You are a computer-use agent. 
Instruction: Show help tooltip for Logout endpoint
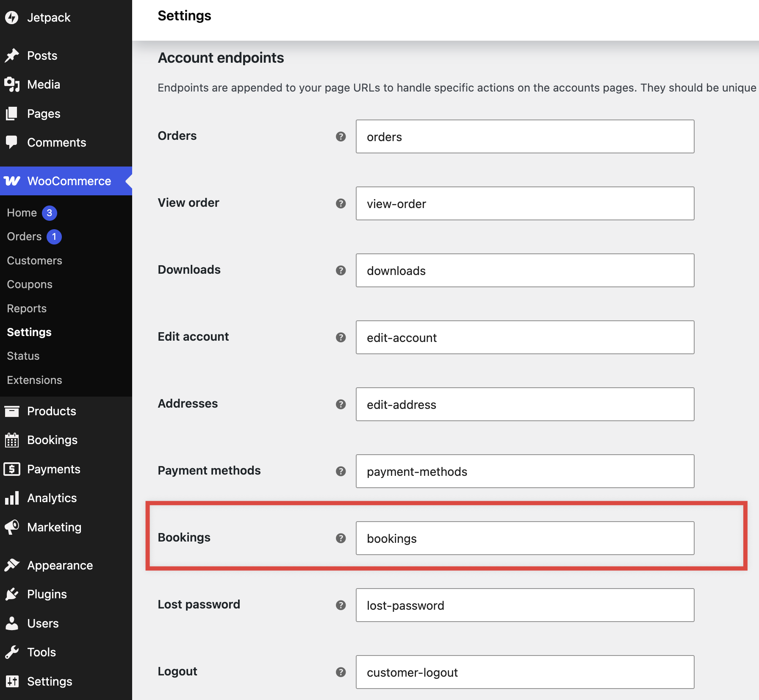coord(341,672)
